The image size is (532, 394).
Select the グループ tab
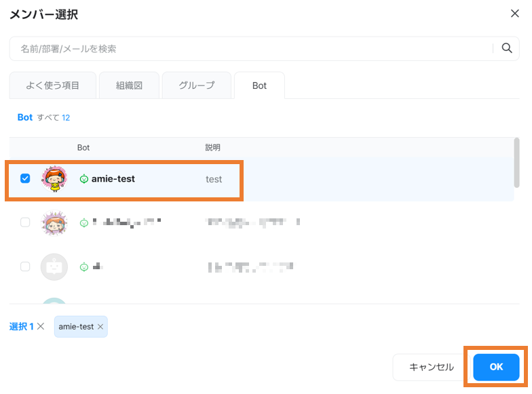point(196,85)
